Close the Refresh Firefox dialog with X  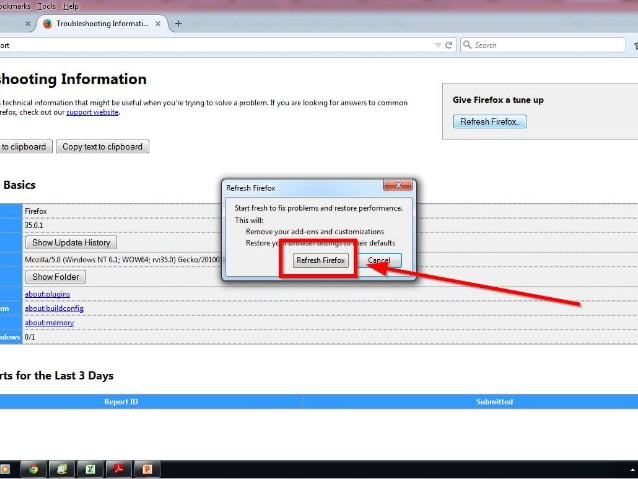(x=398, y=185)
